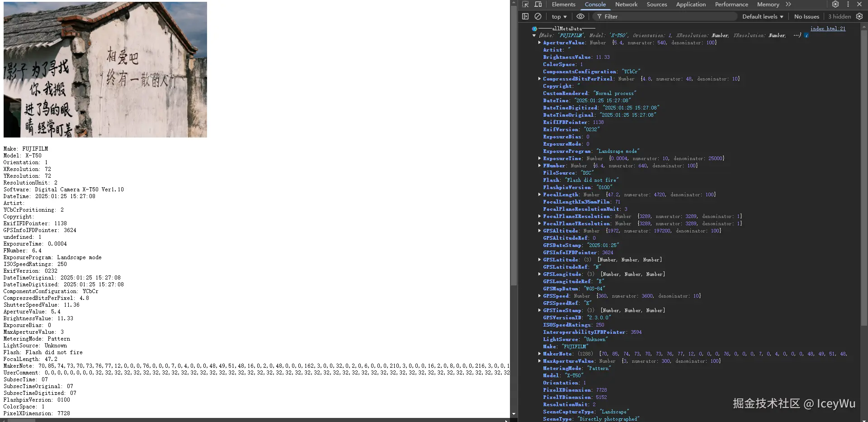Click the 'Model: X-T50' page line

point(23,156)
